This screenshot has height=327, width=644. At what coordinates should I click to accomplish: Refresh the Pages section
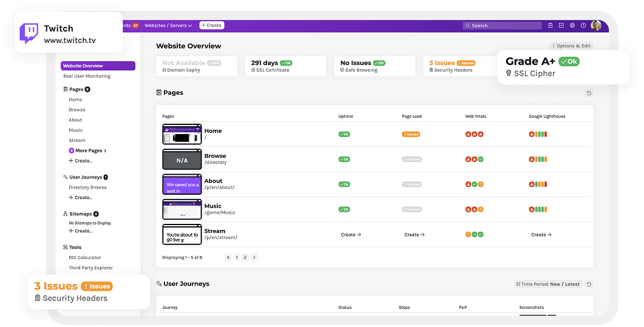pyautogui.click(x=588, y=93)
